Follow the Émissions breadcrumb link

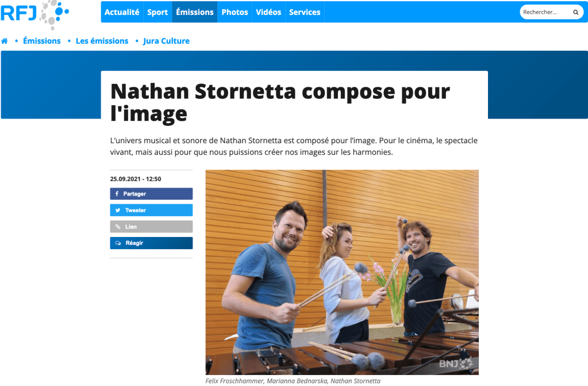click(41, 41)
